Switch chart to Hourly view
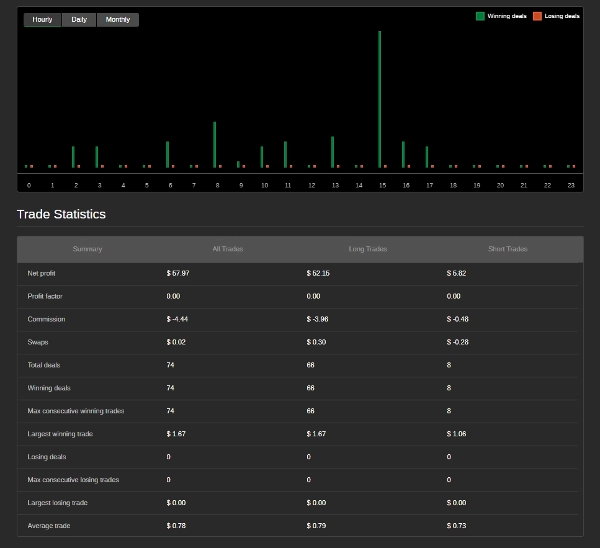The height and width of the screenshot is (548, 600). pyautogui.click(x=42, y=20)
